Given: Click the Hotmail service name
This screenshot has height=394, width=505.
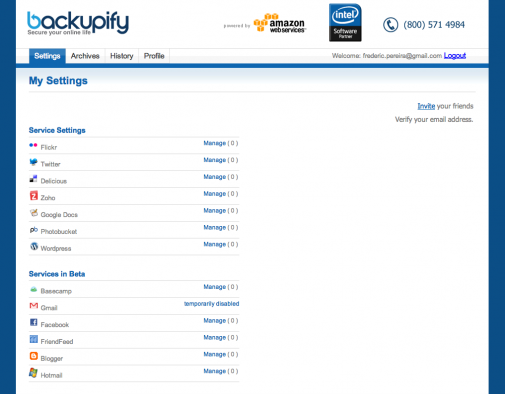Looking at the screenshot, I should (51, 375).
